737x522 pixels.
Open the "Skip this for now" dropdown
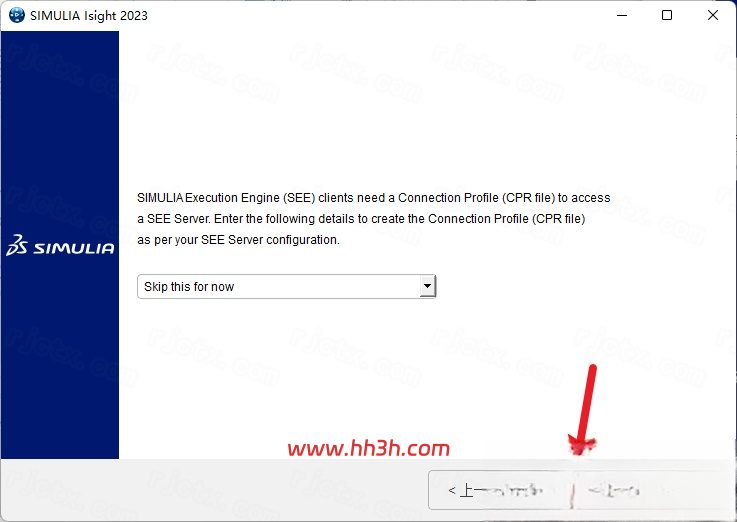pos(287,287)
